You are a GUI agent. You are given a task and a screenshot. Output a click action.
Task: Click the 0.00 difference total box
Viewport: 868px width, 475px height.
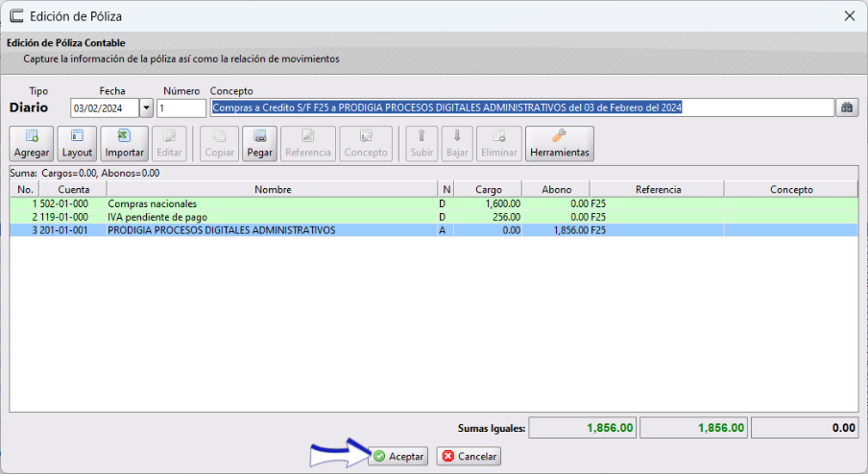805,428
